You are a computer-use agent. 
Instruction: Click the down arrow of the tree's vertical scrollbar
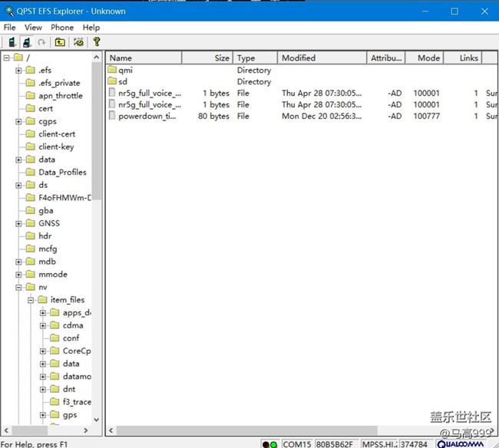coord(97,420)
